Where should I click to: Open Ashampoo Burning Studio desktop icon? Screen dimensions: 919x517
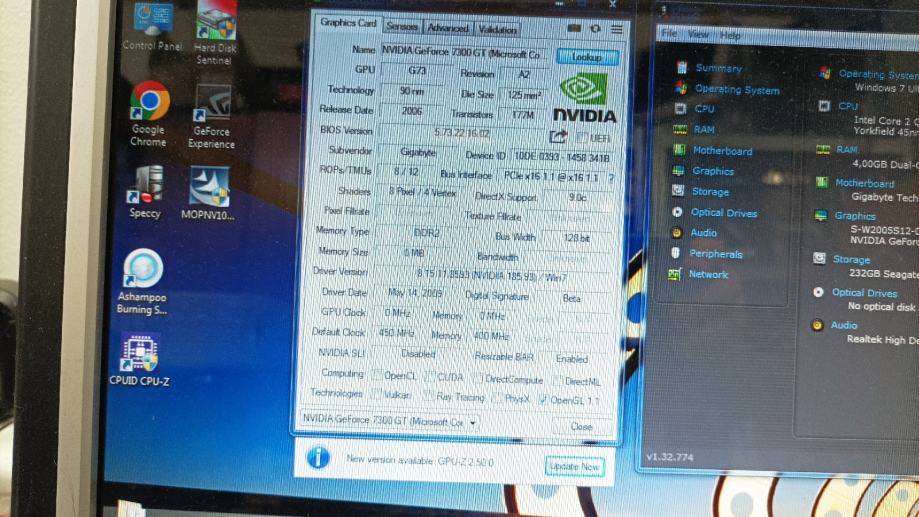(x=142, y=282)
